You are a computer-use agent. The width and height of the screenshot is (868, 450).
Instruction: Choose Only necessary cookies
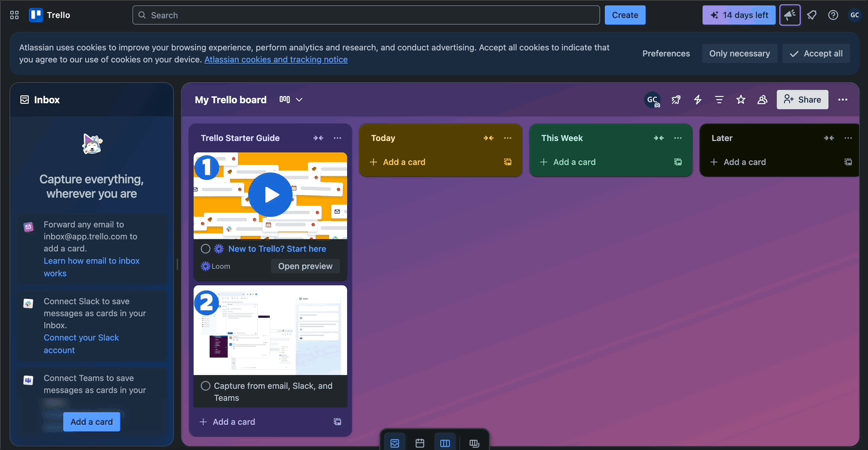pyautogui.click(x=740, y=53)
